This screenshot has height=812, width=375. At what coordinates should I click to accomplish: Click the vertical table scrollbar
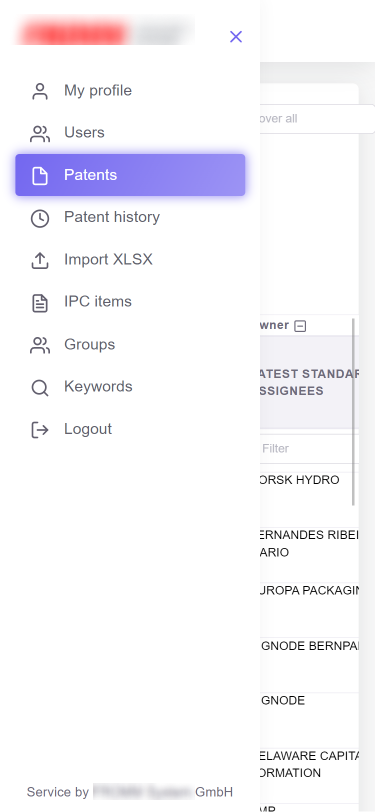[x=354, y=412]
